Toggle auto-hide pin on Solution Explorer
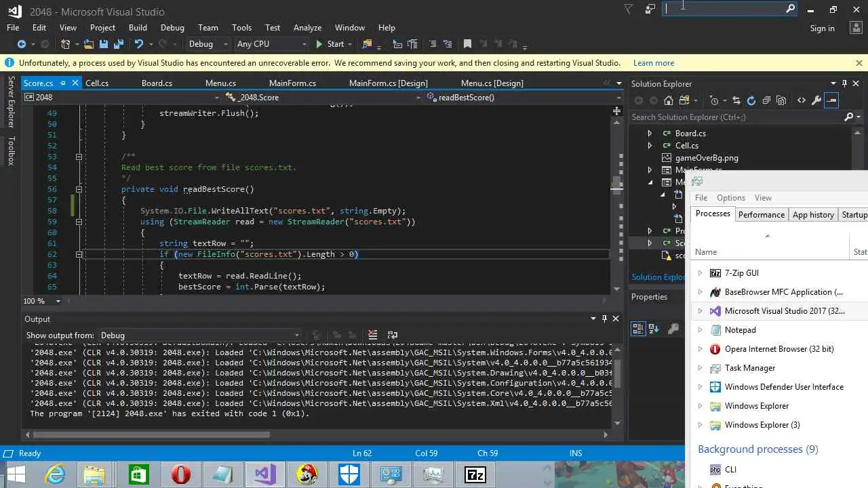 [844, 83]
